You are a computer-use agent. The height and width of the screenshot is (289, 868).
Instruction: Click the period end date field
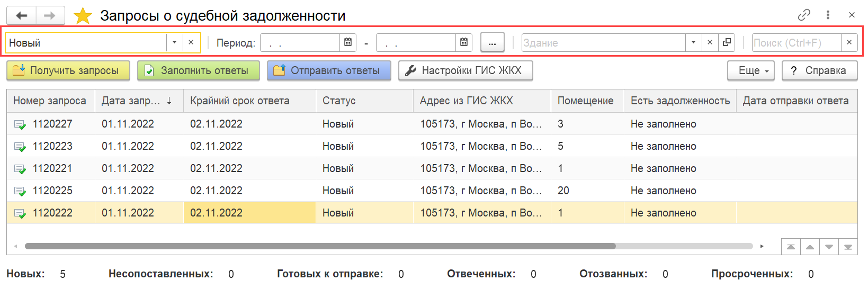(x=416, y=42)
